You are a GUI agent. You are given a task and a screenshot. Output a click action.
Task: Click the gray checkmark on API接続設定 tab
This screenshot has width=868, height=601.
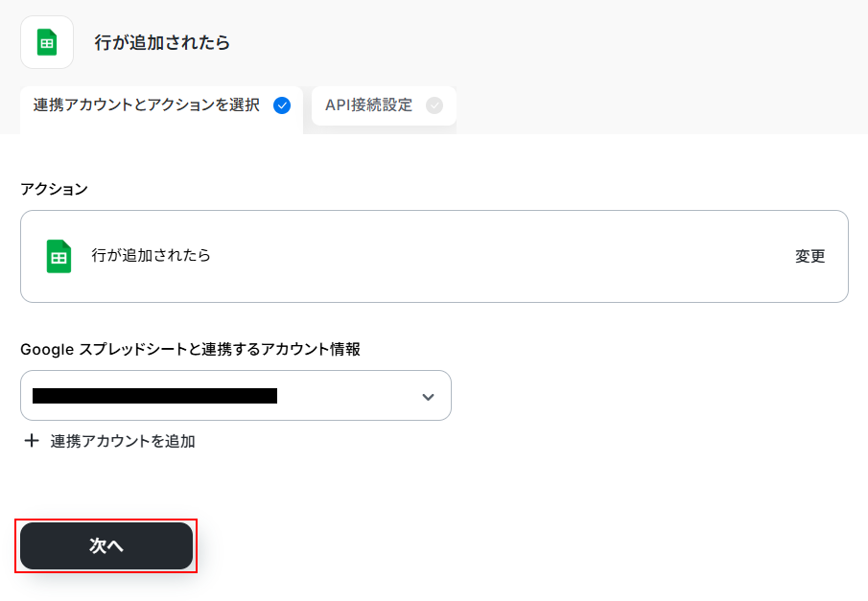(434, 105)
